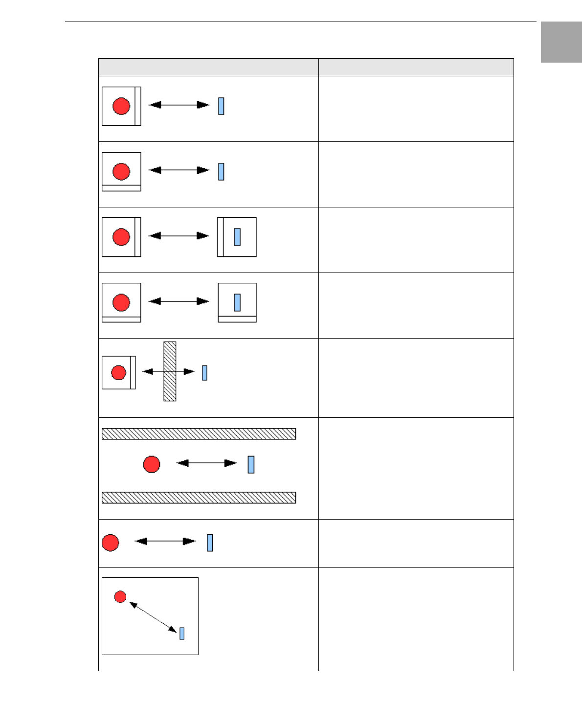Click the gray square tab at top-right corner
This screenshot has height=728, width=582.
click(x=561, y=42)
